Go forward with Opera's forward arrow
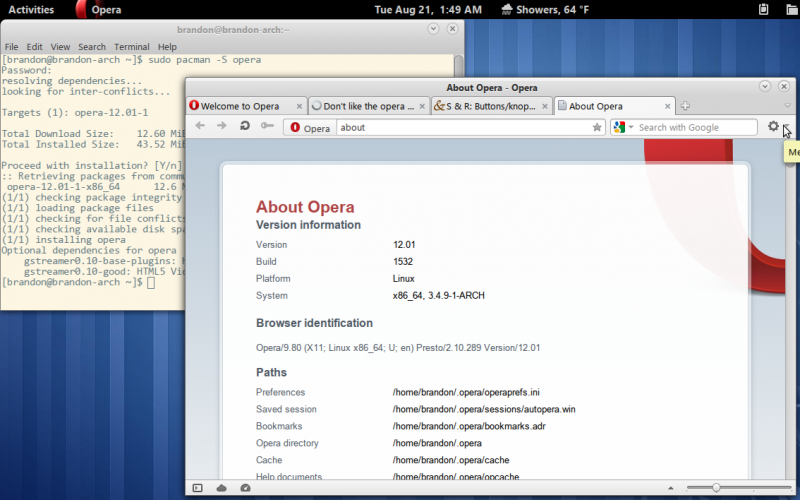This screenshot has width=800, height=500. click(221, 126)
